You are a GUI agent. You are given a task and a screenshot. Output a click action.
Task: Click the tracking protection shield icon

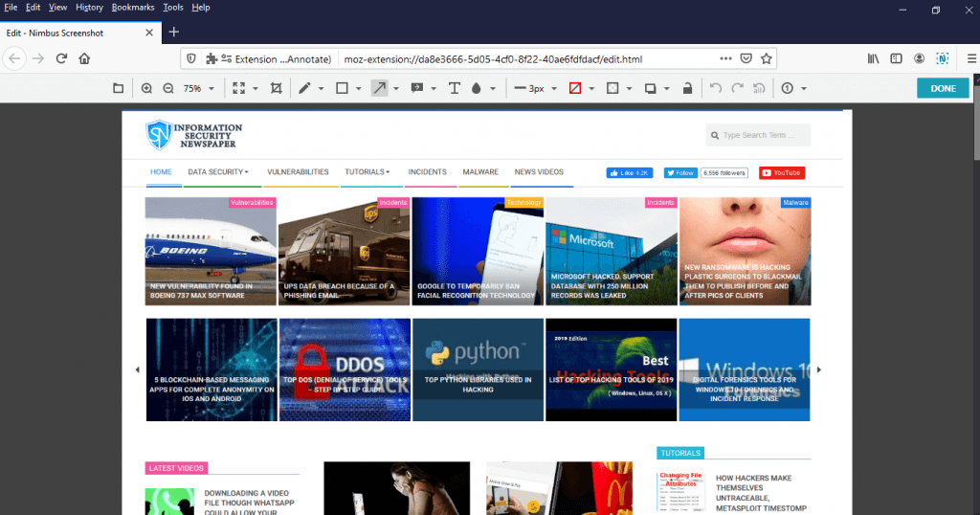coord(191,58)
